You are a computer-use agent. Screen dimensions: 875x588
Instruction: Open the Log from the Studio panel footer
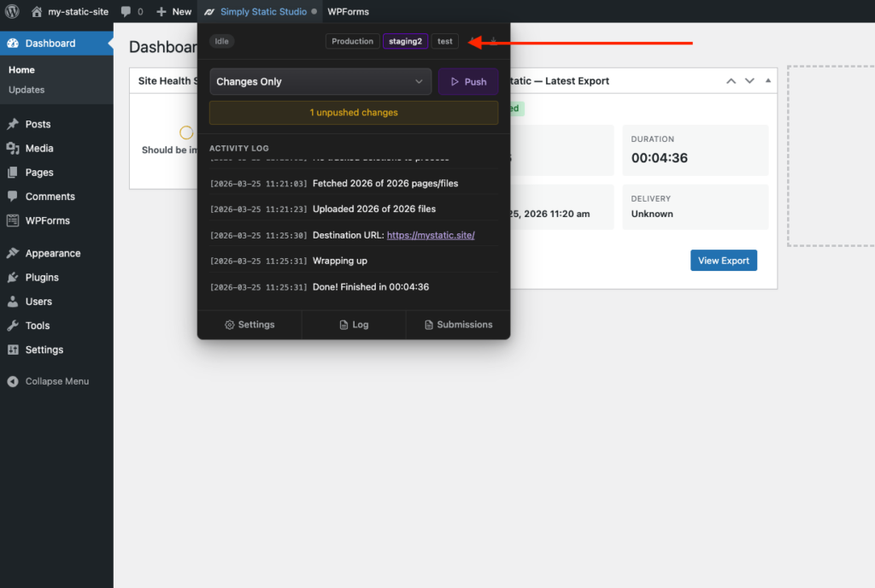(x=353, y=324)
